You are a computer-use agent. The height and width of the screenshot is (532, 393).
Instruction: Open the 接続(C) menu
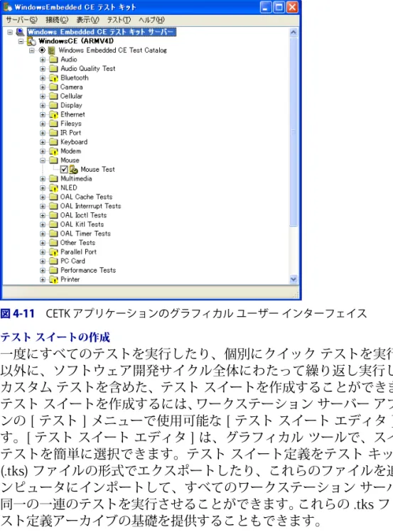click(57, 20)
